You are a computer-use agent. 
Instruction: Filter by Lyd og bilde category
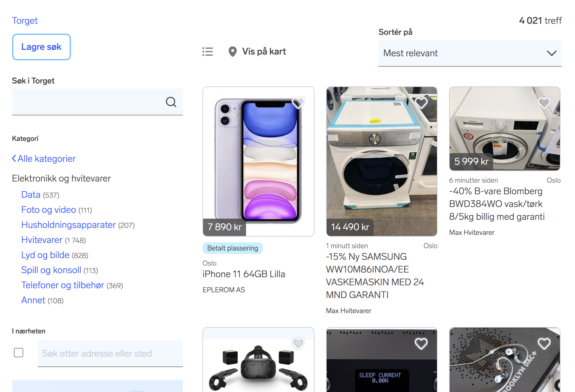(x=45, y=255)
